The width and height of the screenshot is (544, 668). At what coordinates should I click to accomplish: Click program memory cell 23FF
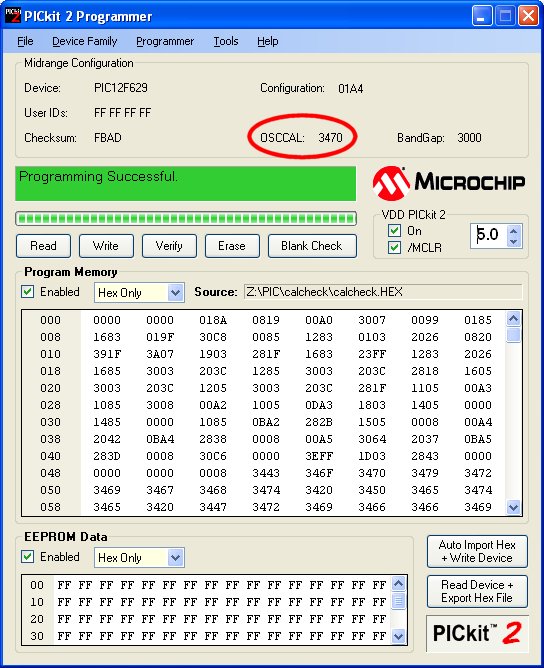click(372, 354)
